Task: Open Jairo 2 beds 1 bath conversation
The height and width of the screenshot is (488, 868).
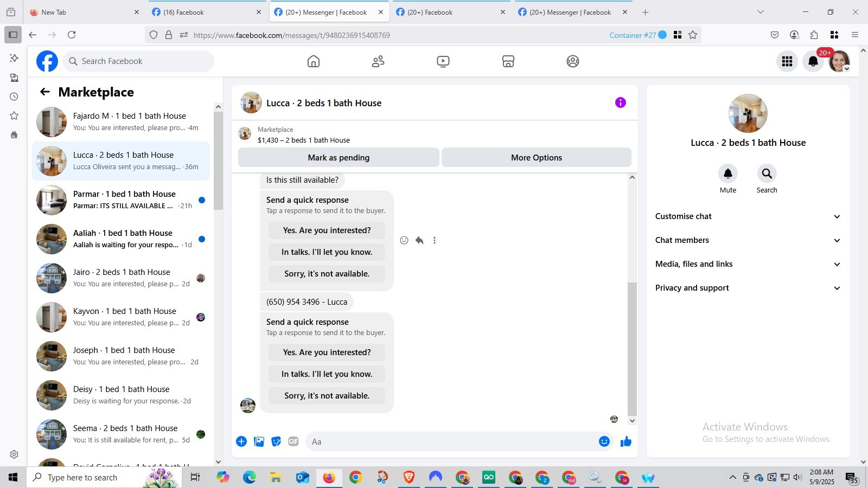Action: click(x=120, y=278)
